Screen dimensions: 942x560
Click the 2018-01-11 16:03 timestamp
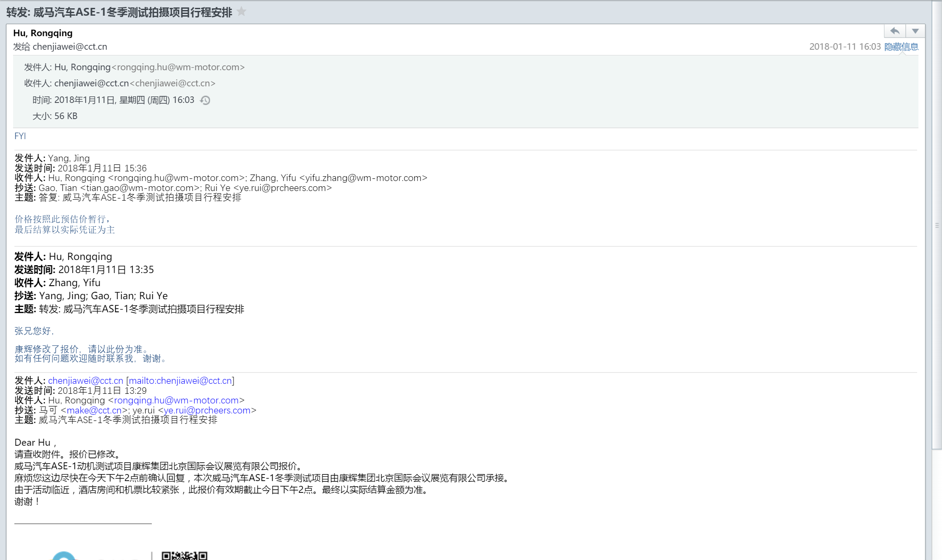click(845, 47)
